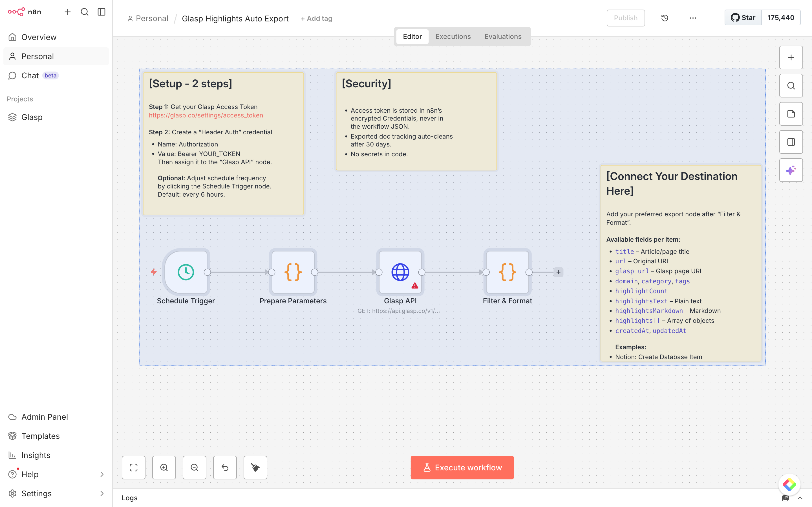Screen dimensions: 812x507
Task: Switch to the Executions tab
Action: click(453, 37)
